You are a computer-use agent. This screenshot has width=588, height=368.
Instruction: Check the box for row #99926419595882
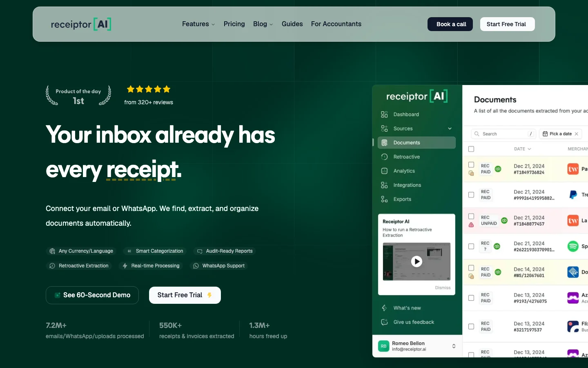[x=471, y=195]
